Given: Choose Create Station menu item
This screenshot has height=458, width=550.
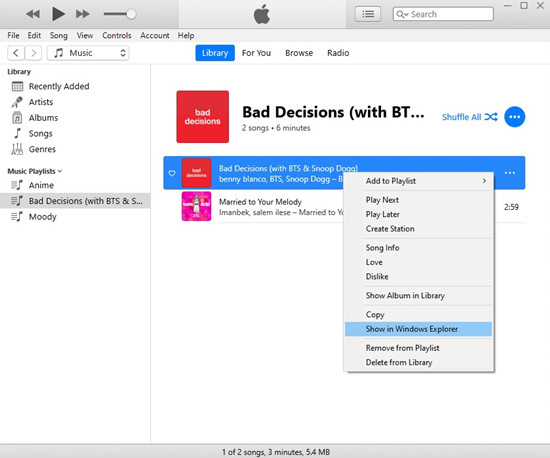Looking at the screenshot, I should coord(419,229).
